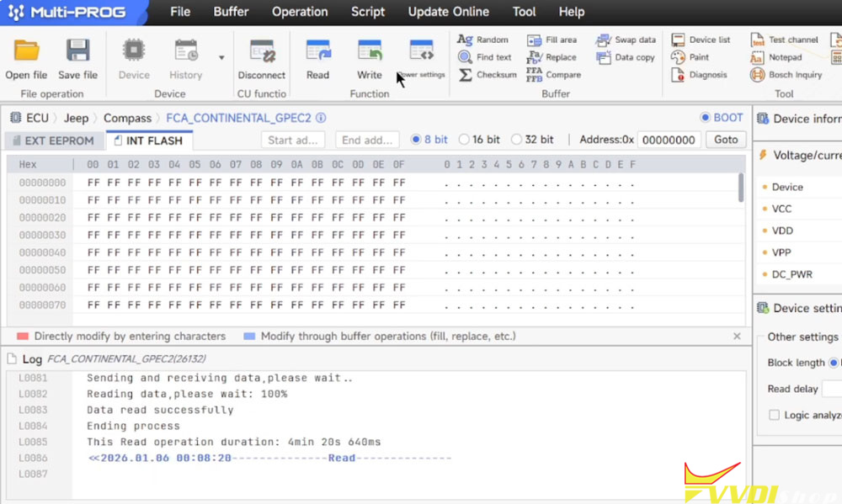The image size is (842, 504).
Task: Click the Open file folder icon
Action: point(27,51)
